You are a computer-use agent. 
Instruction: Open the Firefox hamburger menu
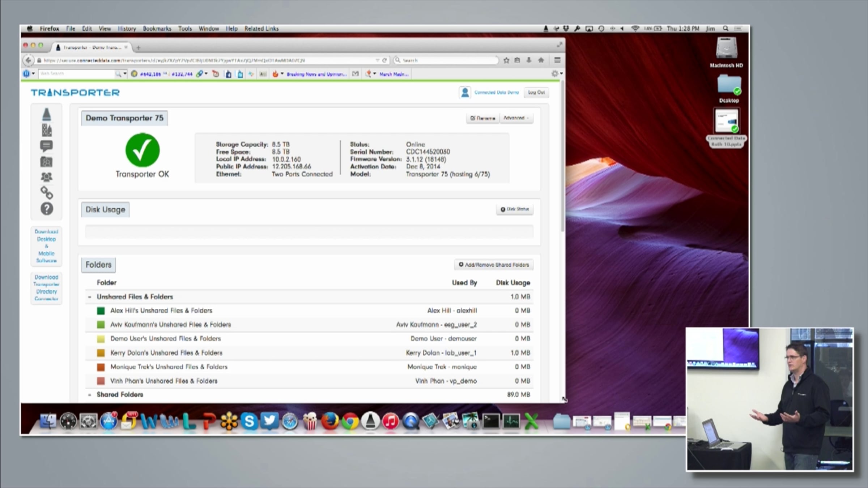pyautogui.click(x=557, y=60)
